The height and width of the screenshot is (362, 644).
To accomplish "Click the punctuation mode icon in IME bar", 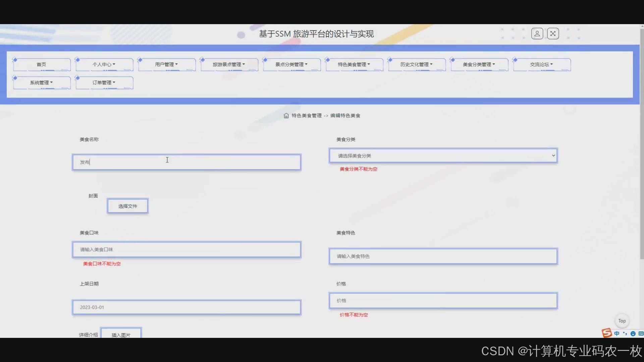I will [625, 334].
